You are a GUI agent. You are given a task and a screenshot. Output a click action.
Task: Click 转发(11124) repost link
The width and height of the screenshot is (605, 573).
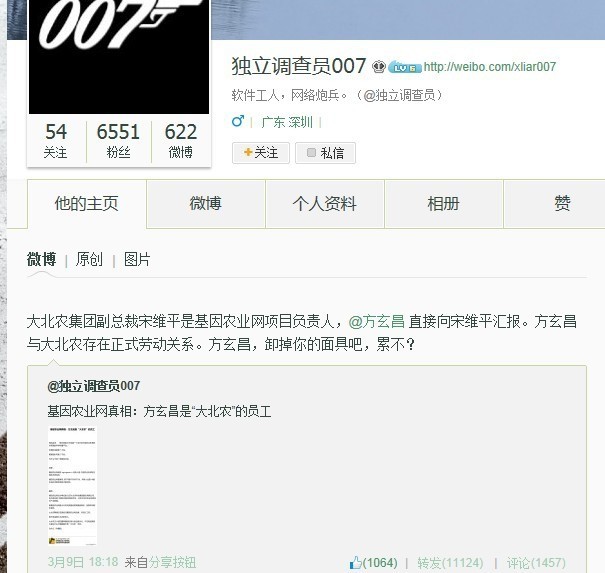(450, 563)
